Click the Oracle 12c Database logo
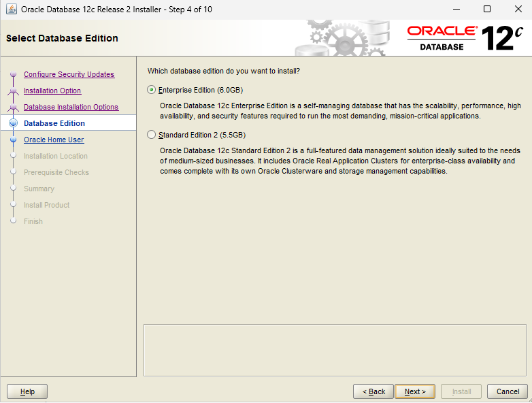The width and height of the screenshot is (532, 403). (465, 38)
